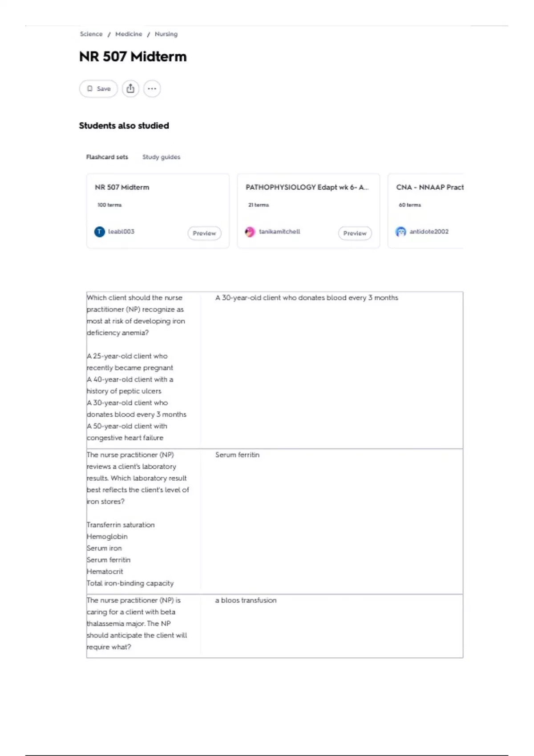Click tanikamitchell profile avatar
The image size is (534, 756).
click(x=250, y=232)
